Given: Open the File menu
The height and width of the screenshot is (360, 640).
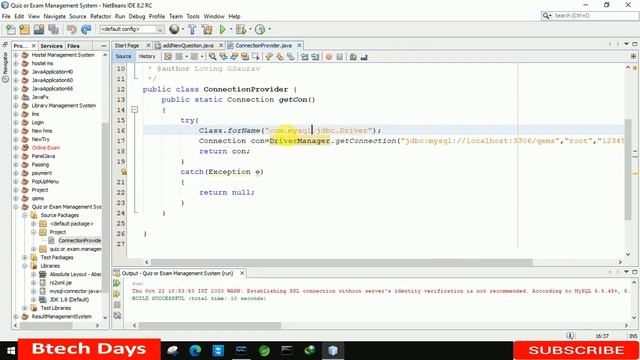Looking at the screenshot, I should pos(6,16).
